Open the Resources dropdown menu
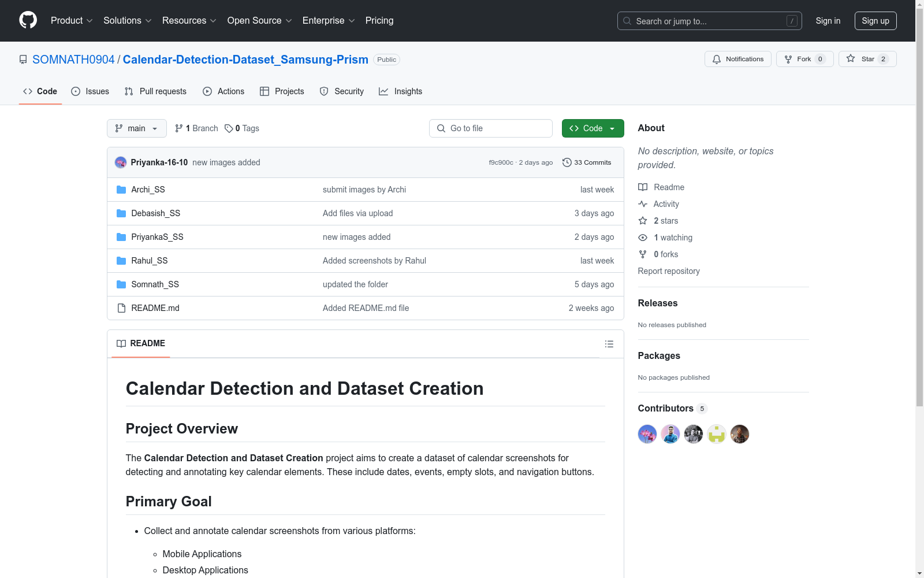The image size is (924, 578). pos(189,20)
